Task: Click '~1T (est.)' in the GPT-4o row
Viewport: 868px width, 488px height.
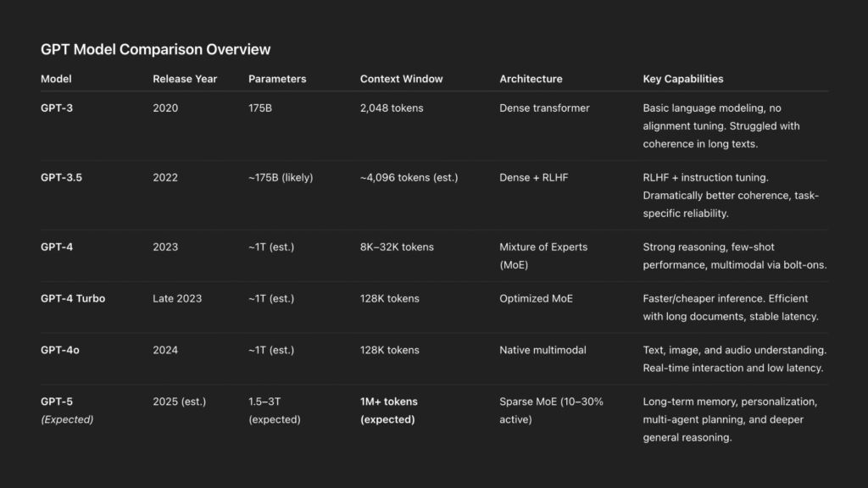Action: tap(271, 350)
